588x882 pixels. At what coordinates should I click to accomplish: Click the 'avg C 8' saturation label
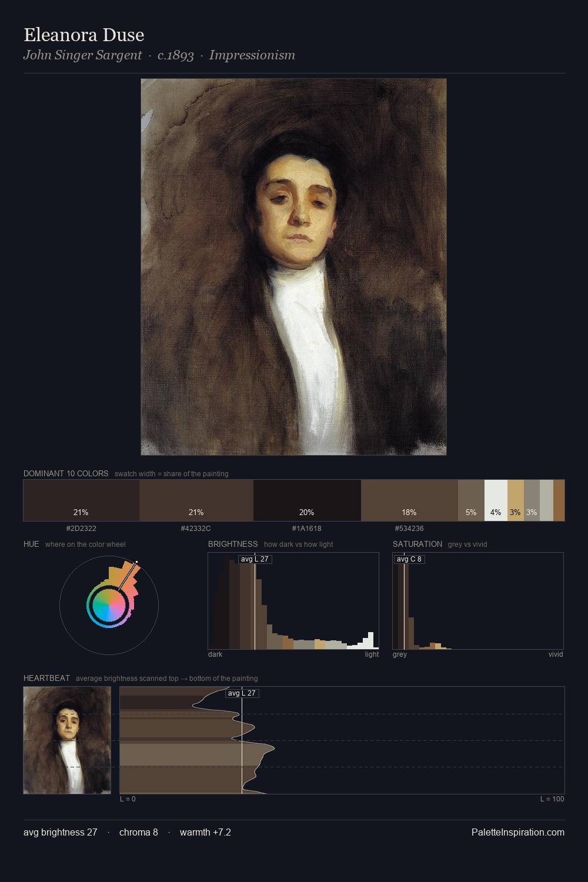pos(409,559)
